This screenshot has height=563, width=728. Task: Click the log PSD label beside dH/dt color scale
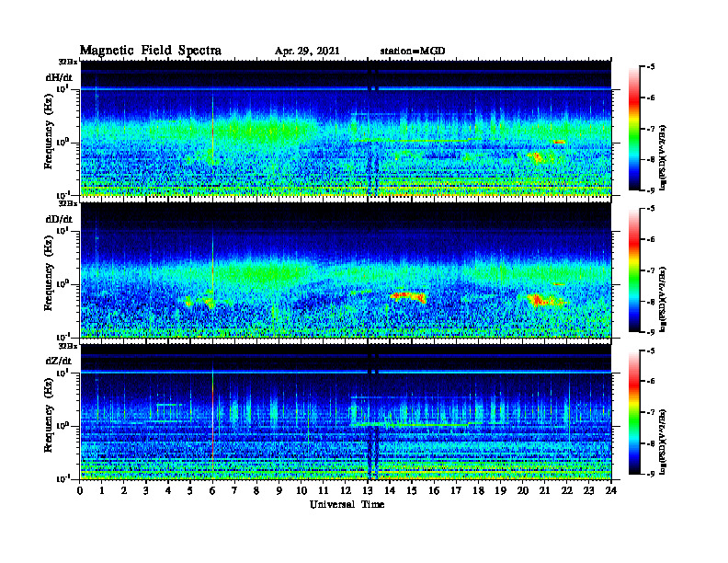663,158
